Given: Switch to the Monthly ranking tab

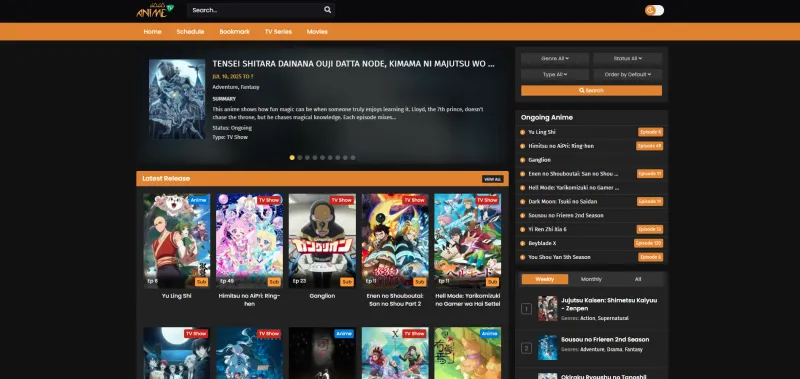Looking at the screenshot, I should point(591,279).
